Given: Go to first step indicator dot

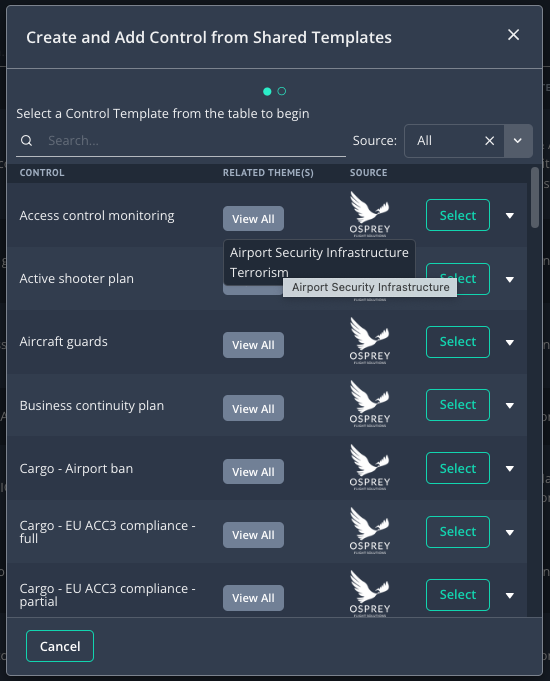Looking at the screenshot, I should 267,91.
